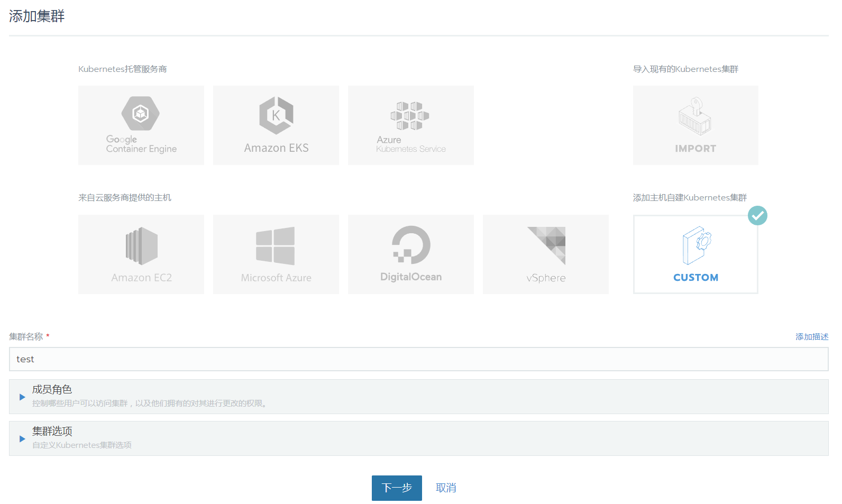Click the 导入现有的Kubernetes集群 label
Screen dimensions: 842x504
tap(686, 69)
